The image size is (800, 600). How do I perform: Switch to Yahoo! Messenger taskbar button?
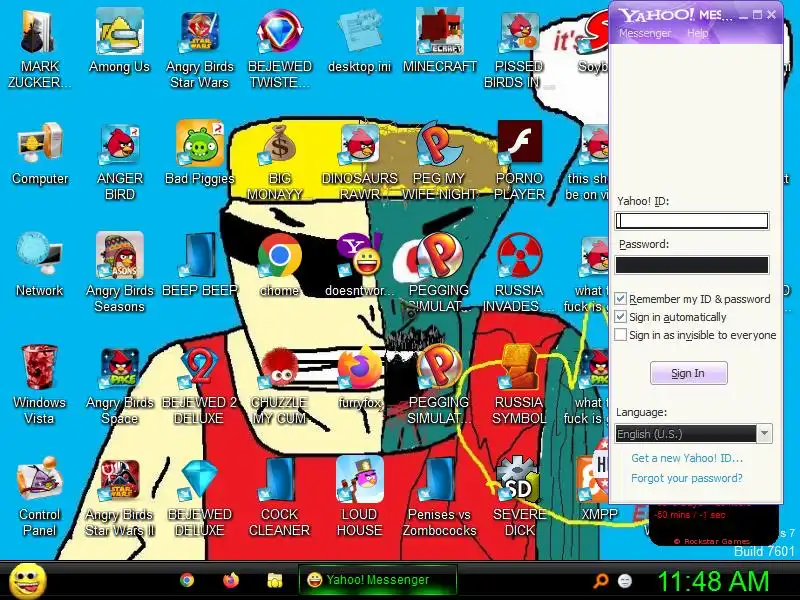click(x=377, y=580)
